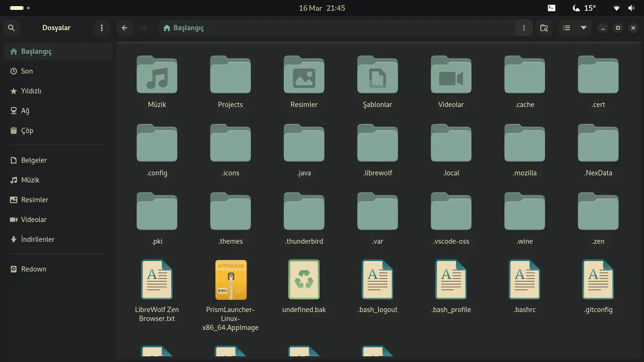Select the Resimler folder icon in grid

pyautogui.click(x=304, y=74)
